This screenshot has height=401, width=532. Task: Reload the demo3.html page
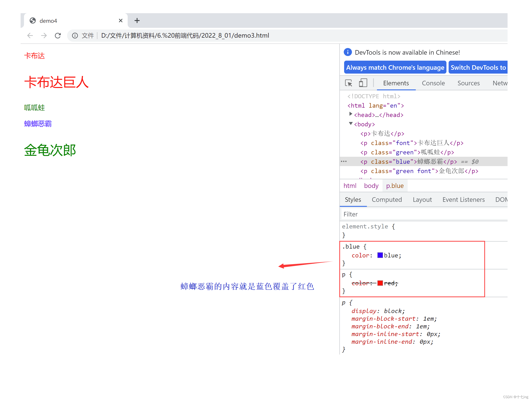pyautogui.click(x=58, y=36)
